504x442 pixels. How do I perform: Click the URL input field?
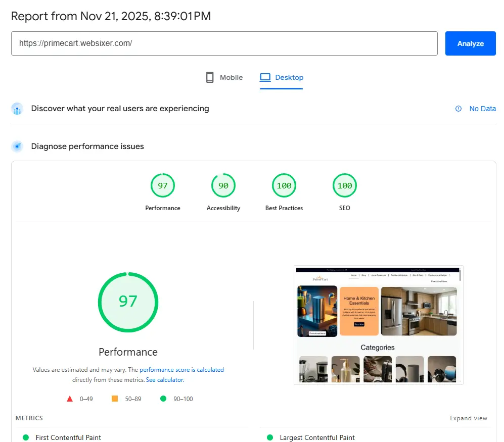[224, 43]
